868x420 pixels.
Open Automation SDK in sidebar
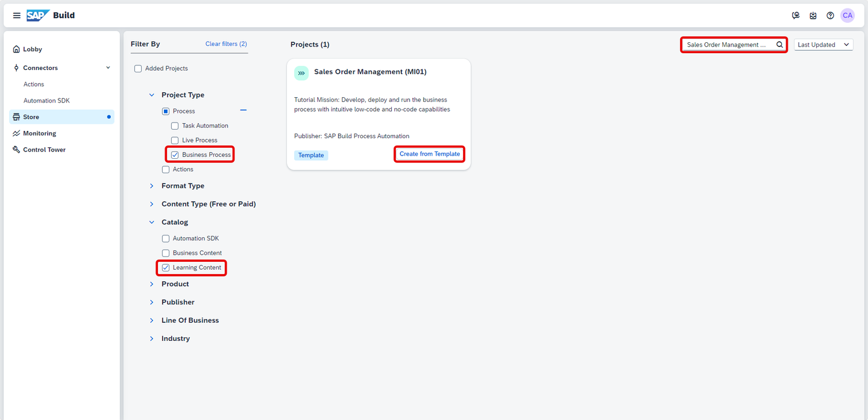[46, 101]
